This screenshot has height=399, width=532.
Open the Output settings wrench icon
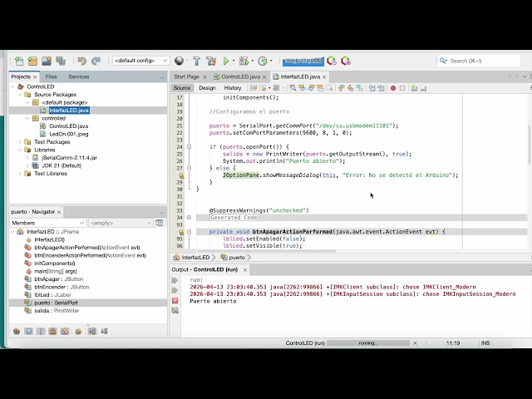click(x=175, y=310)
